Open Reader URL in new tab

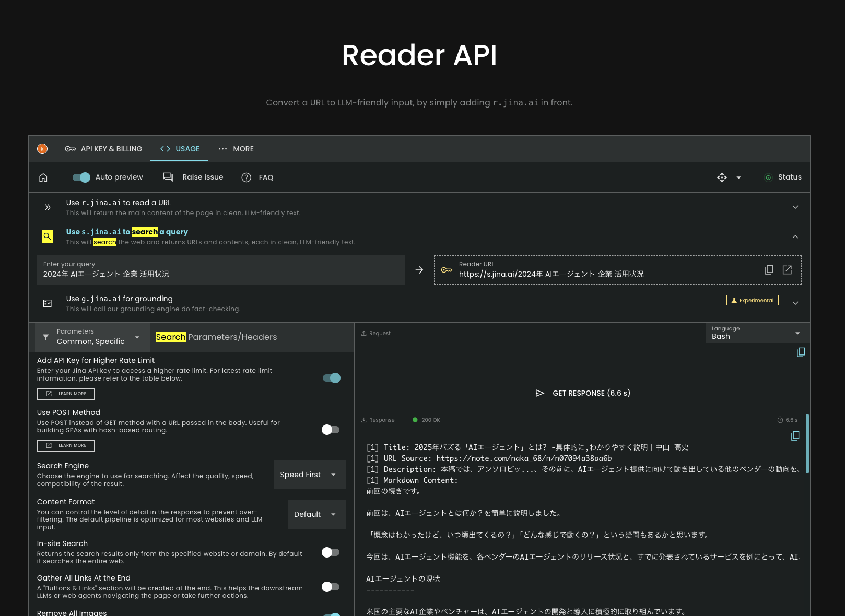pyautogui.click(x=787, y=270)
